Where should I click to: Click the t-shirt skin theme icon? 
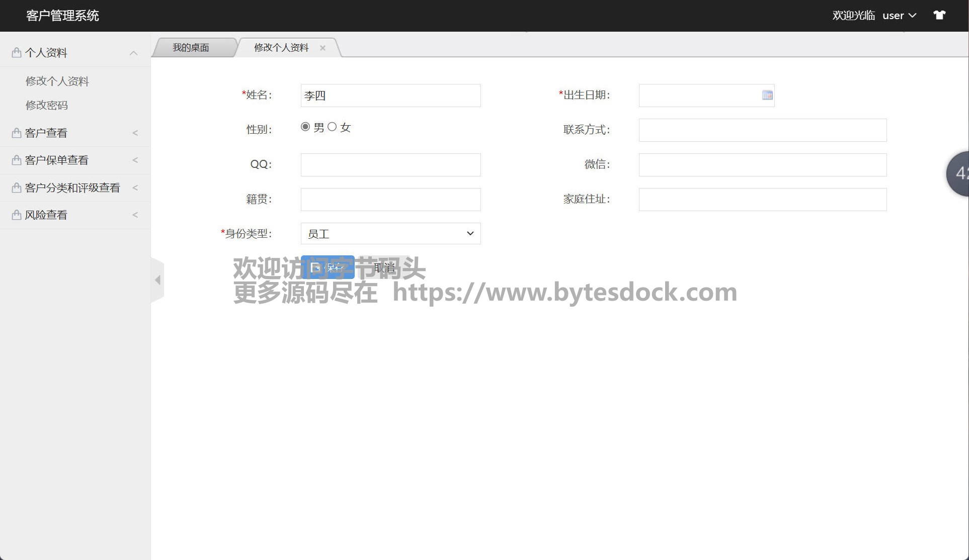pyautogui.click(x=939, y=15)
